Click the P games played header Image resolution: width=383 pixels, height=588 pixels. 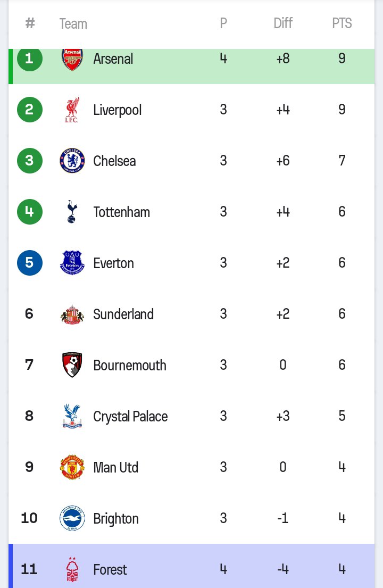(223, 23)
